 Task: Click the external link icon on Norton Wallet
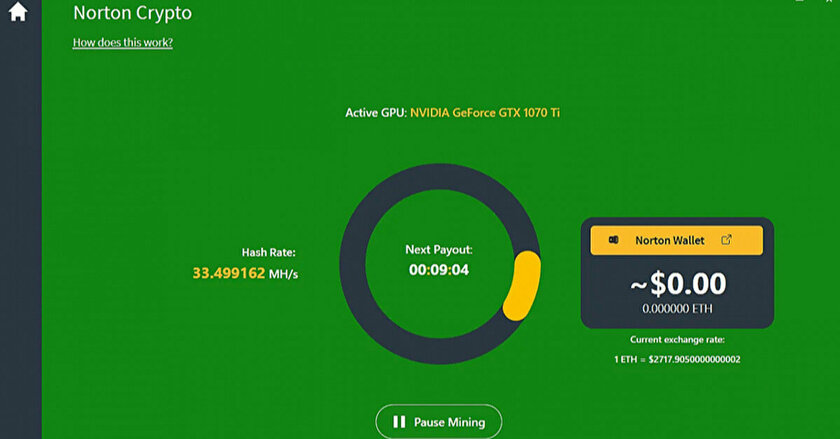[x=727, y=240]
